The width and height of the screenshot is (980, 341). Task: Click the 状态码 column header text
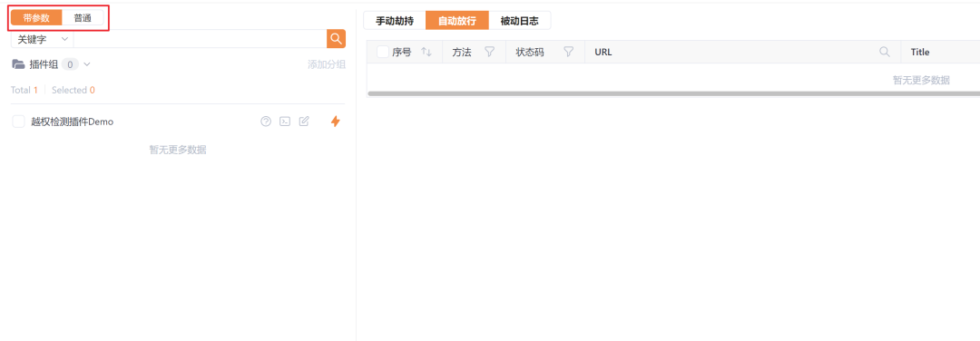tap(529, 53)
